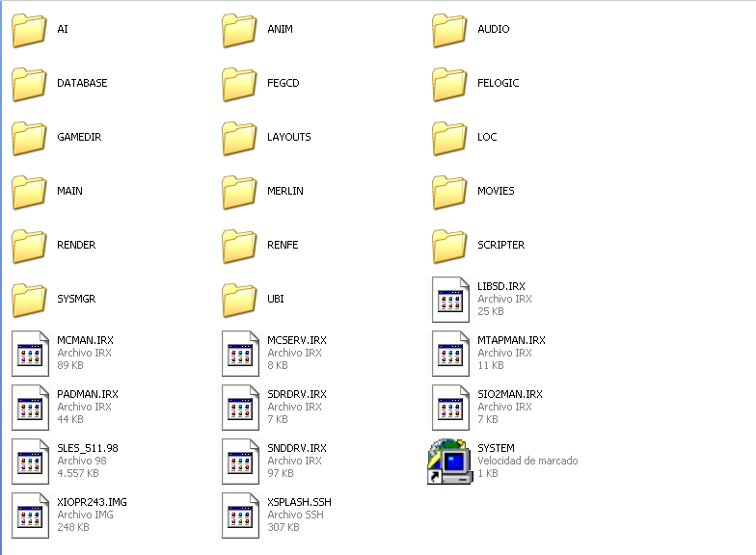Click the "97 KB" size text
Screen dimensions: 756x555
click(280, 473)
